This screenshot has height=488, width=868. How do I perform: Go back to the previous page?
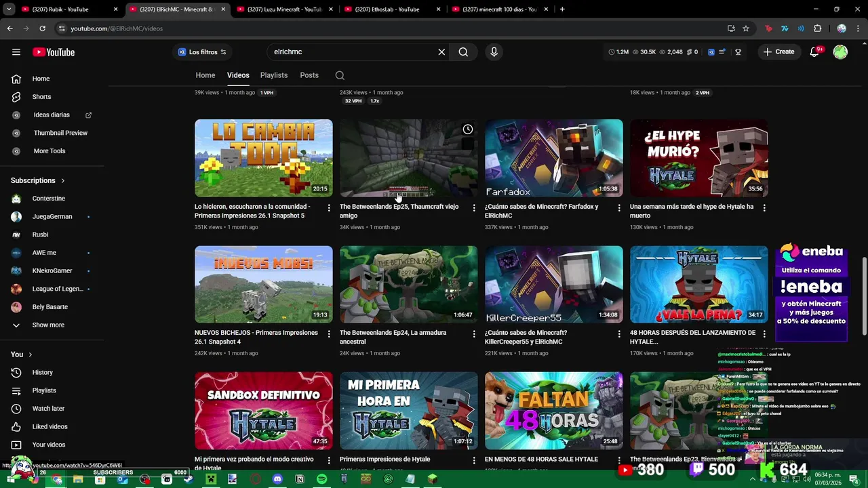(x=9, y=28)
